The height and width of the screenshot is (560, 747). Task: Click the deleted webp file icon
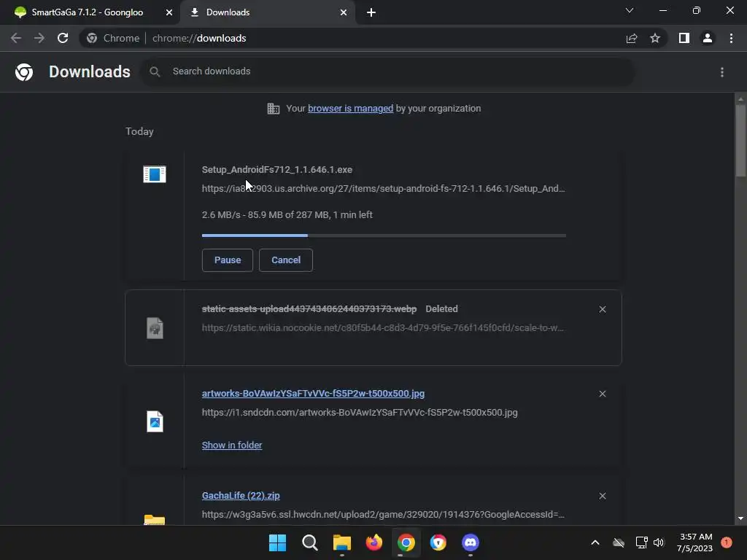click(155, 328)
